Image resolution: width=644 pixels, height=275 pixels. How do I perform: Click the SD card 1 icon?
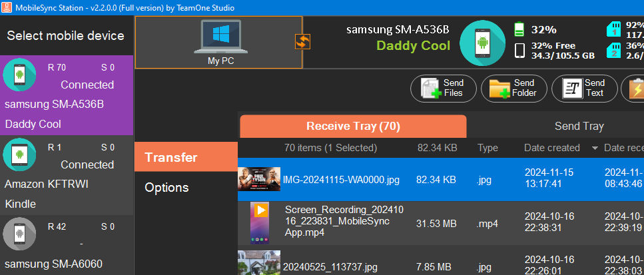(615, 29)
